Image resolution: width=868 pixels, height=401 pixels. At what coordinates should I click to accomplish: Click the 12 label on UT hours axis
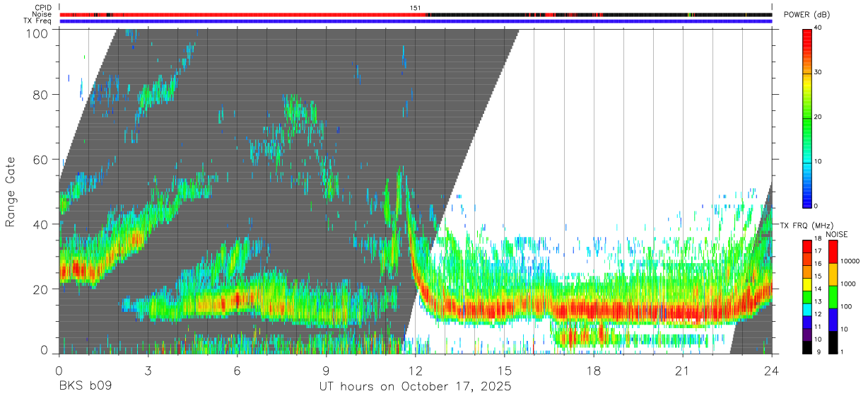point(415,371)
